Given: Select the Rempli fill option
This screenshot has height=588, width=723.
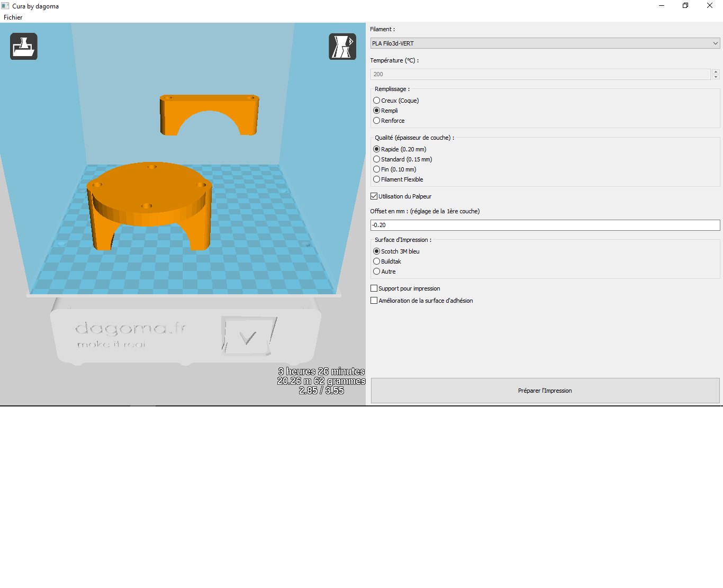Looking at the screenshot, I should pos(386,111).
